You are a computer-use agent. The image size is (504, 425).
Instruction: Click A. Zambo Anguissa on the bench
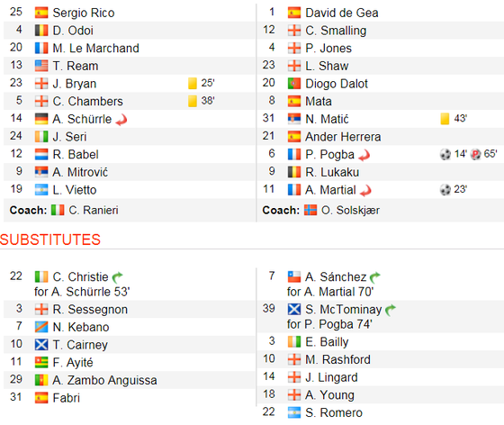click(x=104, y=380)
